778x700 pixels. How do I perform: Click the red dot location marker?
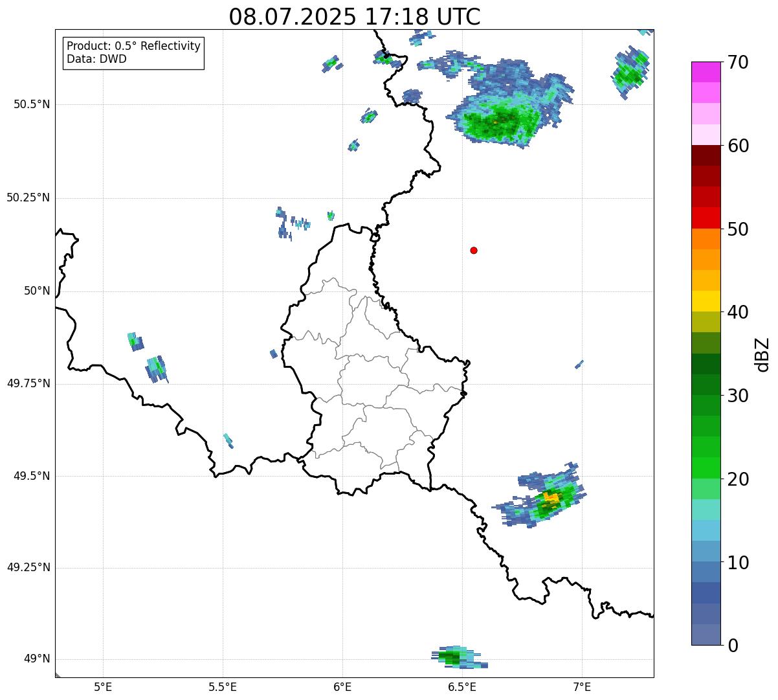coord(474,250)
